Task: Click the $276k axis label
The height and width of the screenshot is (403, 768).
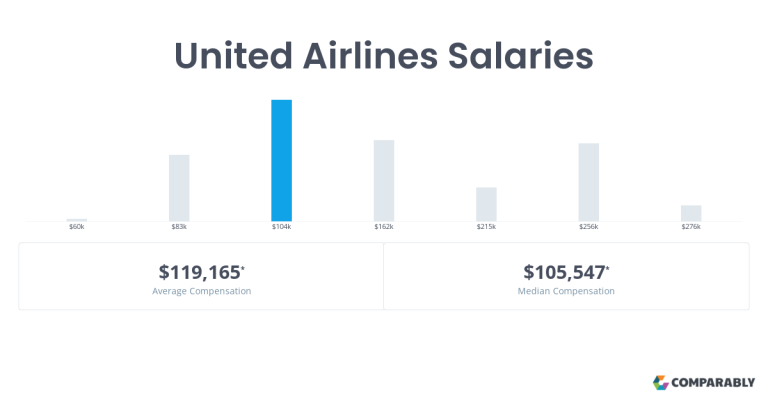Action: tap(691, 227)
